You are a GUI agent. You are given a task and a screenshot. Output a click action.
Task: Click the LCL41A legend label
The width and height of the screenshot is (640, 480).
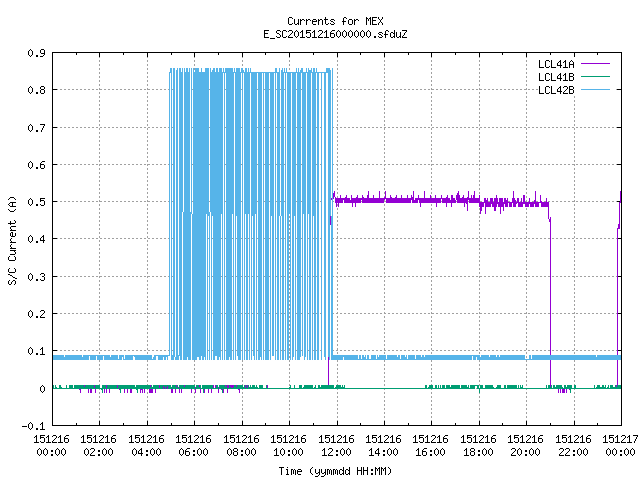point(556,64)
